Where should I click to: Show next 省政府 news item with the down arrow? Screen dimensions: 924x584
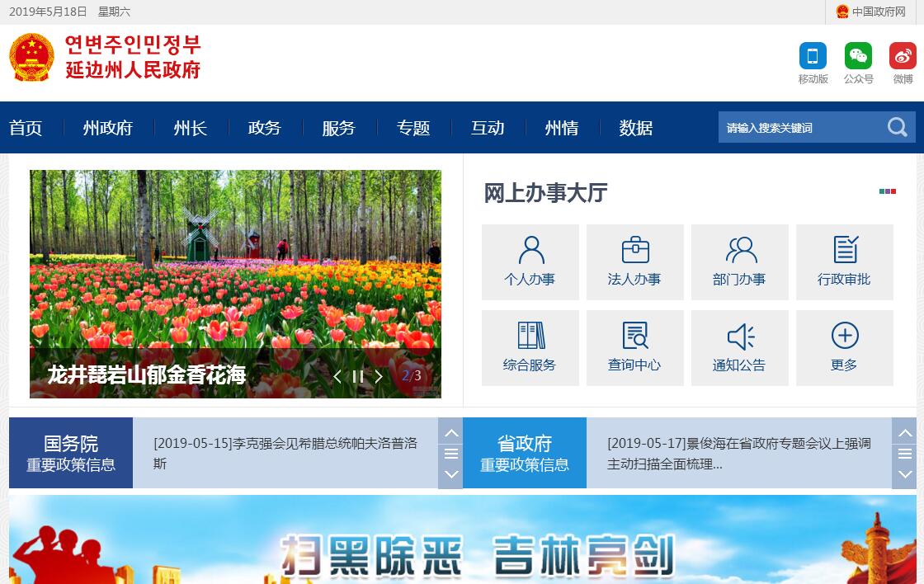pyautogui.click(x=905, y=473)
